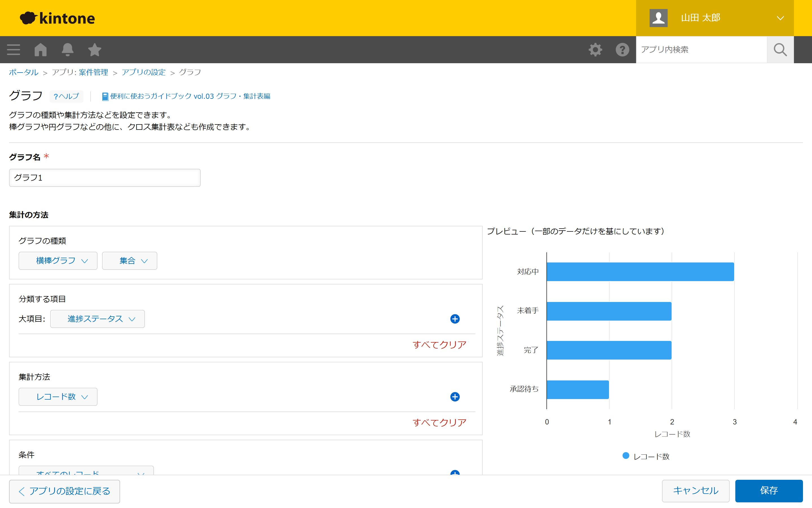Click the favorites star icon

95,50
